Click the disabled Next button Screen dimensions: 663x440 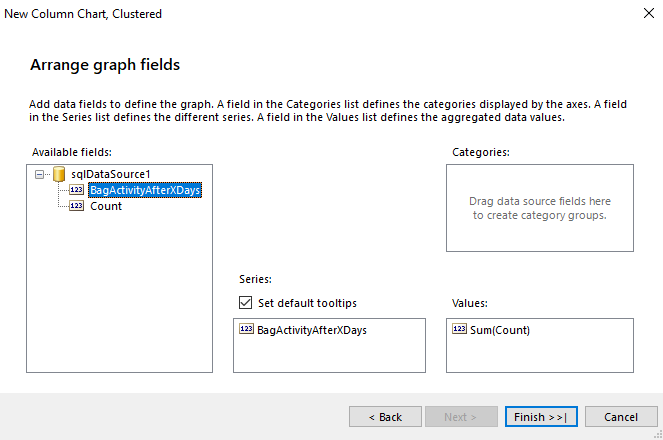tap(461, 417)
